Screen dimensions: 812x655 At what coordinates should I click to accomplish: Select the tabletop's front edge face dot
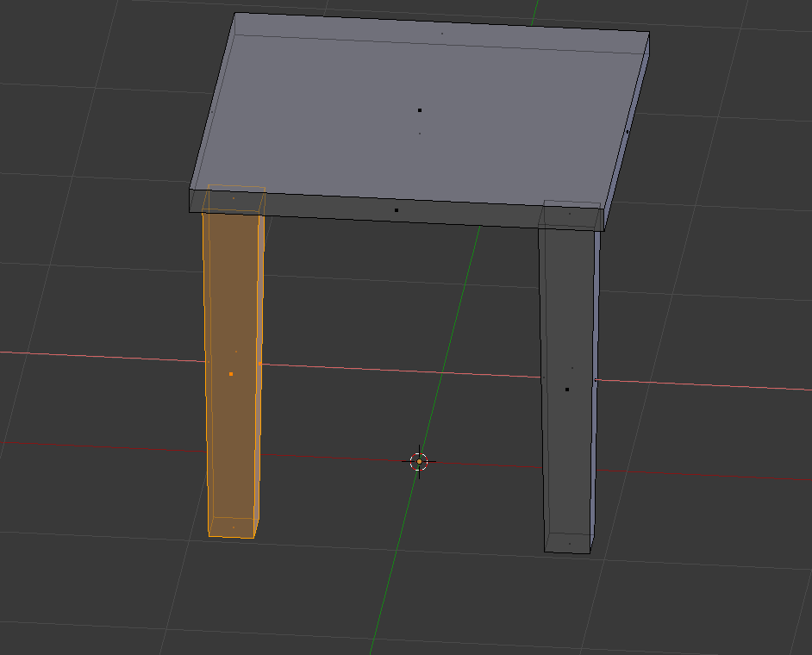coord(397,210)
